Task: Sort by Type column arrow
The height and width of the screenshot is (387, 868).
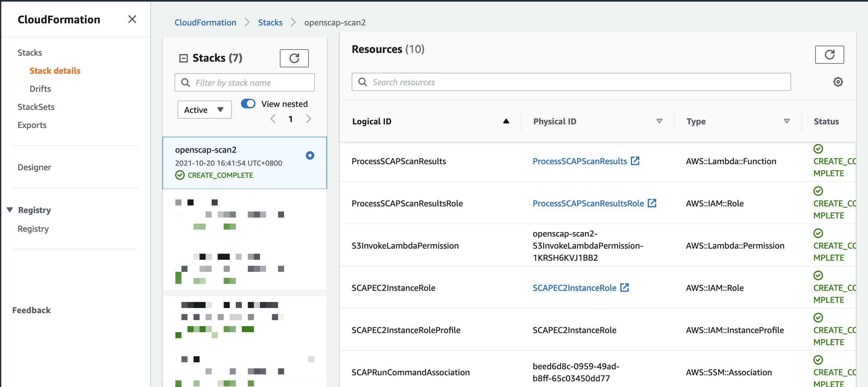Action: click(787, 121)
